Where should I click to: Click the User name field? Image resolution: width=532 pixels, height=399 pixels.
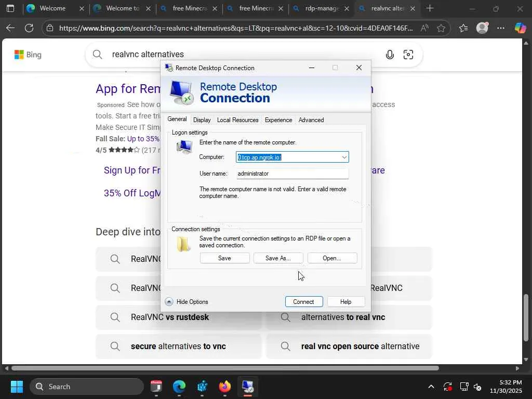pyautogui.click(x=292, y=174)
